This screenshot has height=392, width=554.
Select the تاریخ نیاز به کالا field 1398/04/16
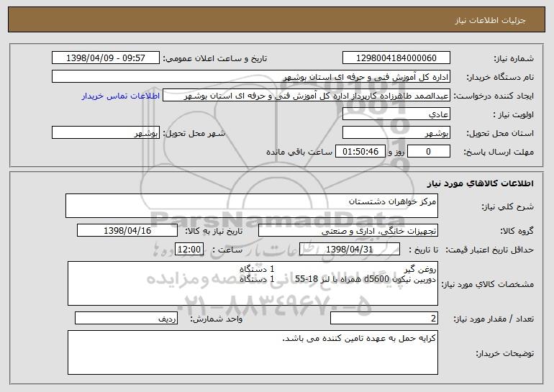[x=127, y=231]
